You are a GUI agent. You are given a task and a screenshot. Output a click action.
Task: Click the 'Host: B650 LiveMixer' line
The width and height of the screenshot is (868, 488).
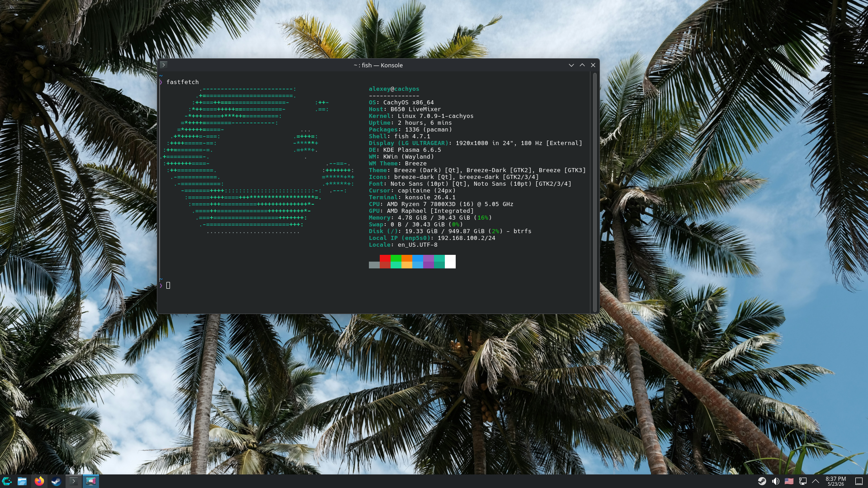405,109
